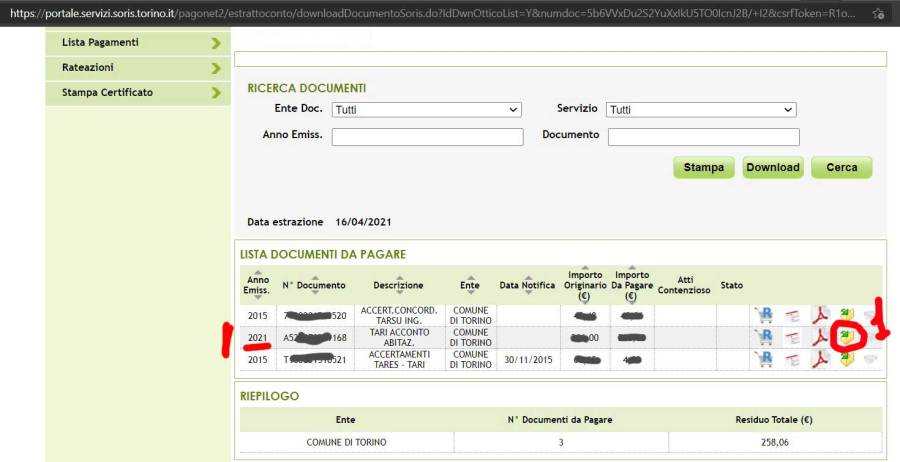Open the PDF icon for the ACCERT.CONCORD. TARSU document
900x462 pixels.
[x=820, y=315]
